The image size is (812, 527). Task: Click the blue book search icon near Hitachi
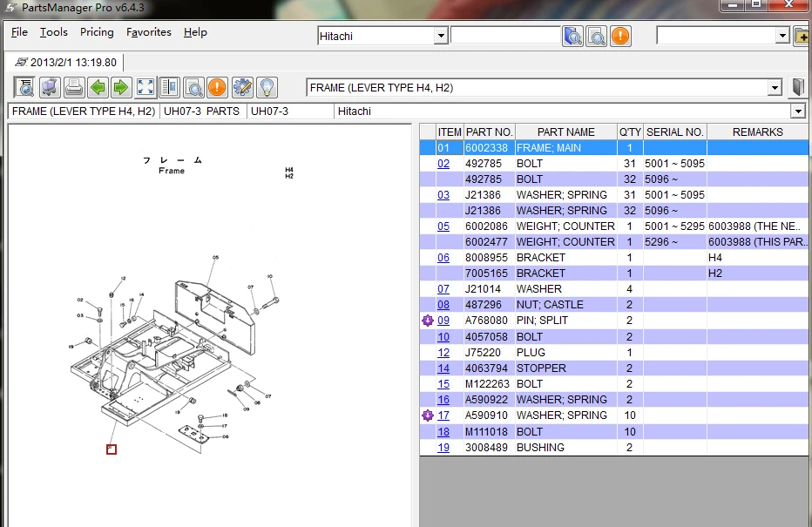click(572, 37)
